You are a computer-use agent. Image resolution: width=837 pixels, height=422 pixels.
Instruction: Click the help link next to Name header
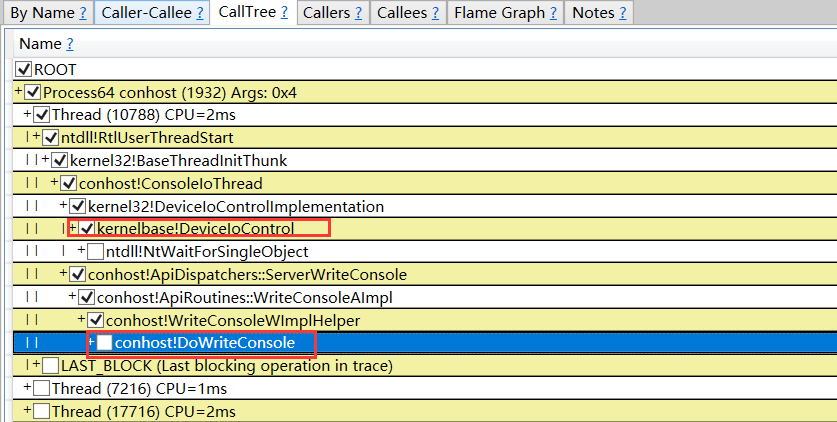coord(70,44)
